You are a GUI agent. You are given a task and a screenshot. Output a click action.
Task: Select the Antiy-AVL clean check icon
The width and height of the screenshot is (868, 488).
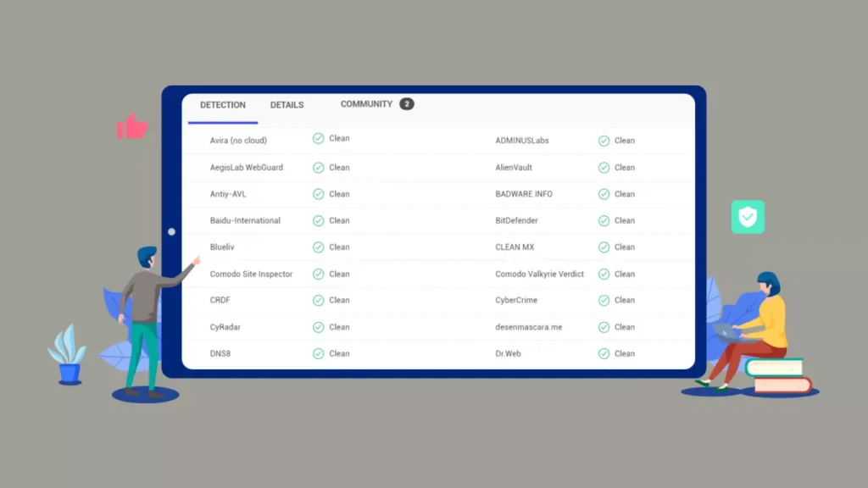pos(319,194)
